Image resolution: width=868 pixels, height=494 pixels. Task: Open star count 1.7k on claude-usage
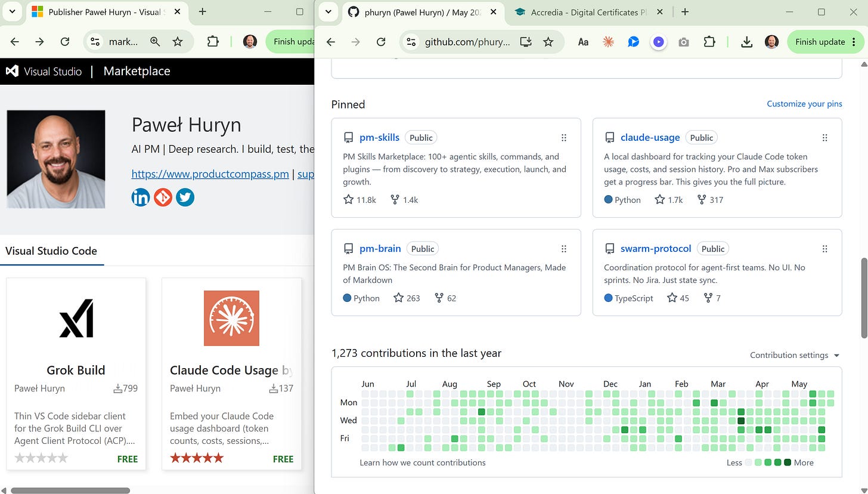(x=669, y=200)
